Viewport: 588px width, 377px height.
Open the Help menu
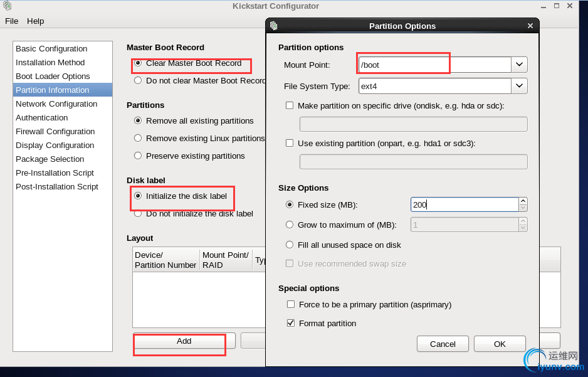(x=36, y=21)
